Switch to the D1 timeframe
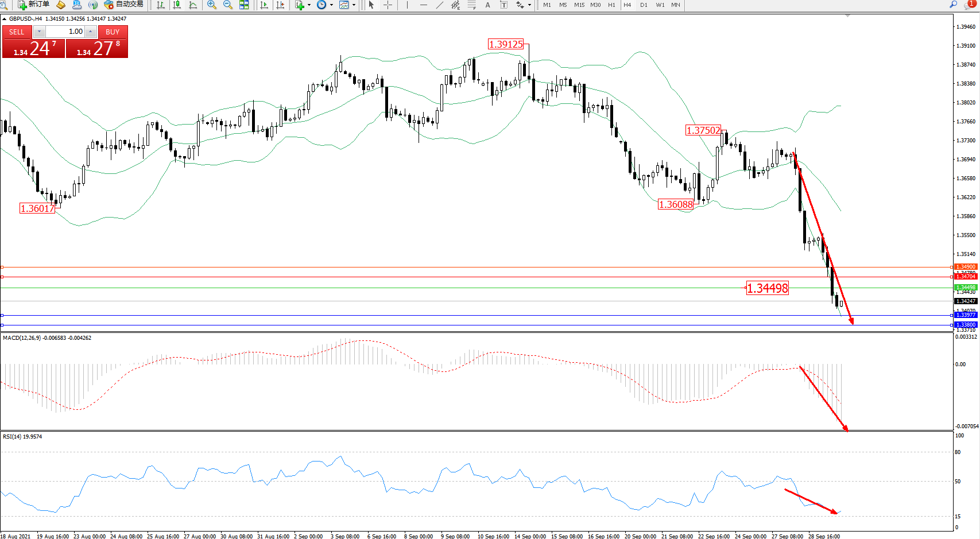Viewport: 980px width, 539px height. 644,5
